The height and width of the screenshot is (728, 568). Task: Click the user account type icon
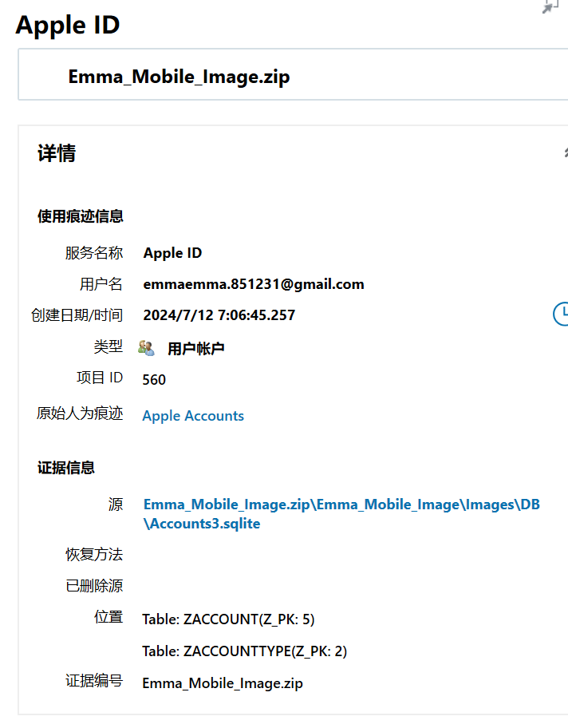coord(146,348)
